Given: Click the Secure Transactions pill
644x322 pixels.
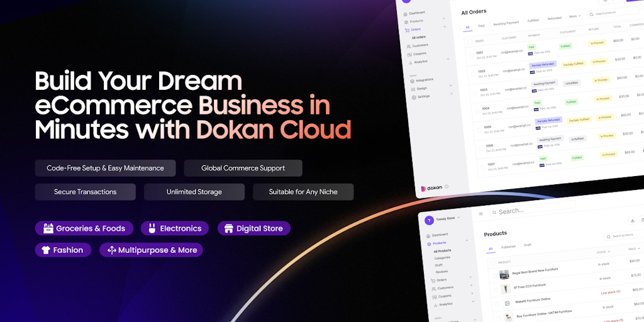Looking at the screenshot, I should pyautogui.click(x=85, y=192).
